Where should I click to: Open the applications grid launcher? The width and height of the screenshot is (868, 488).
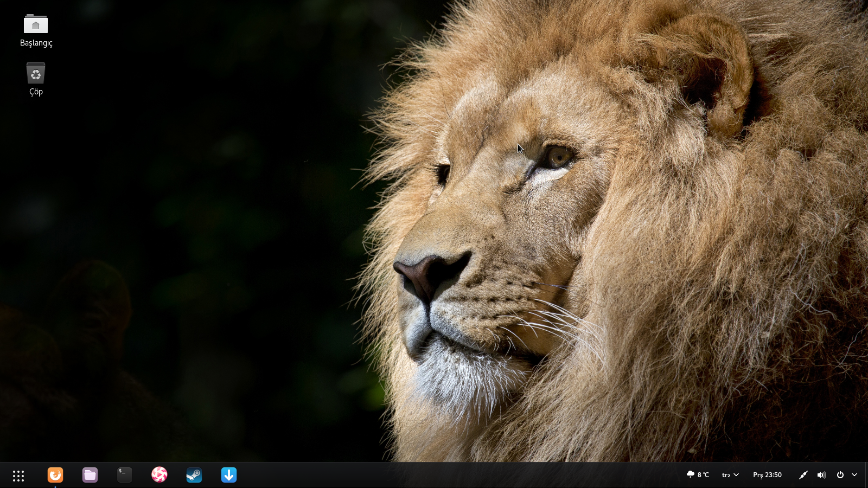pyautogui.click(x=18, y=476)
